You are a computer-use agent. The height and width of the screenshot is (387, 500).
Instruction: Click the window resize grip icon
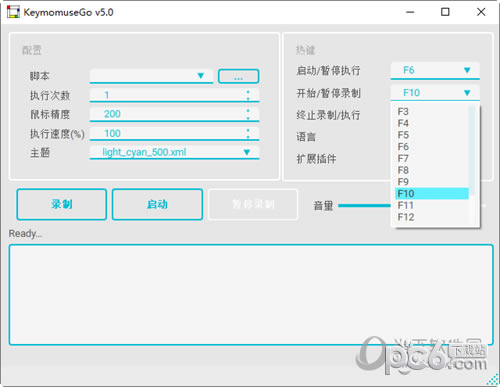493,380
